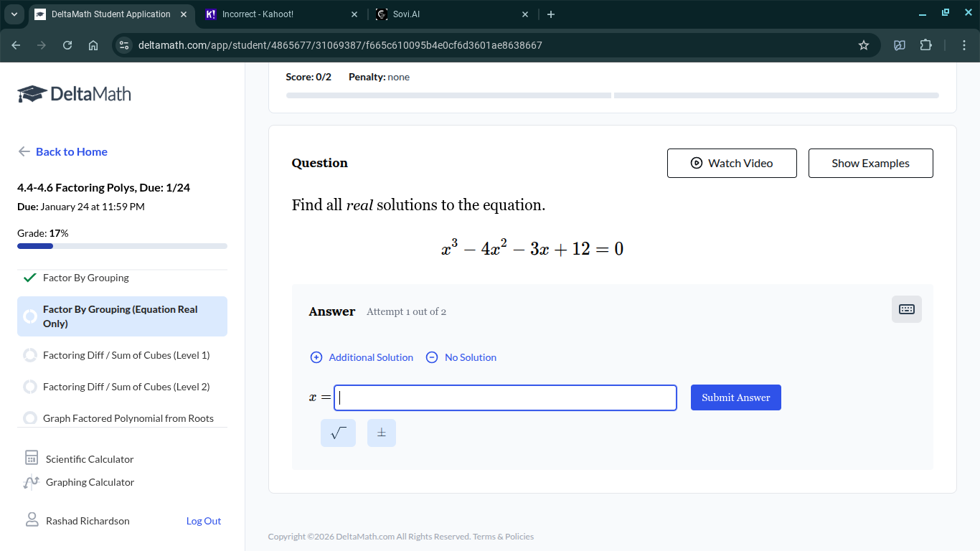
Task: Click the equation x³ − 4x² − 3x + 12 = 0
Action: [x=532, y=248]
